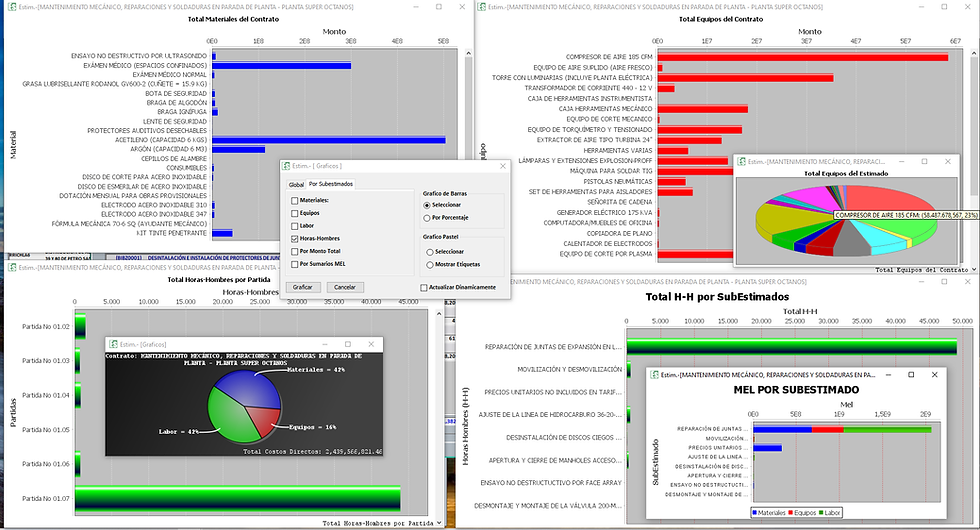Click the blue Materiales legend swatch
This screenshot has width=980, height=530.
coord(755,512)
